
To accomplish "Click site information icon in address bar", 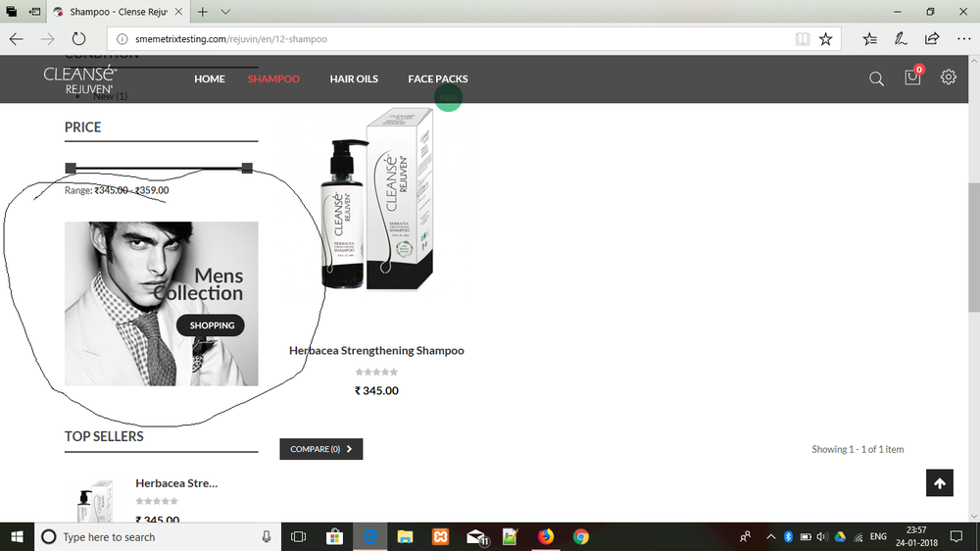I will point(122,39).
